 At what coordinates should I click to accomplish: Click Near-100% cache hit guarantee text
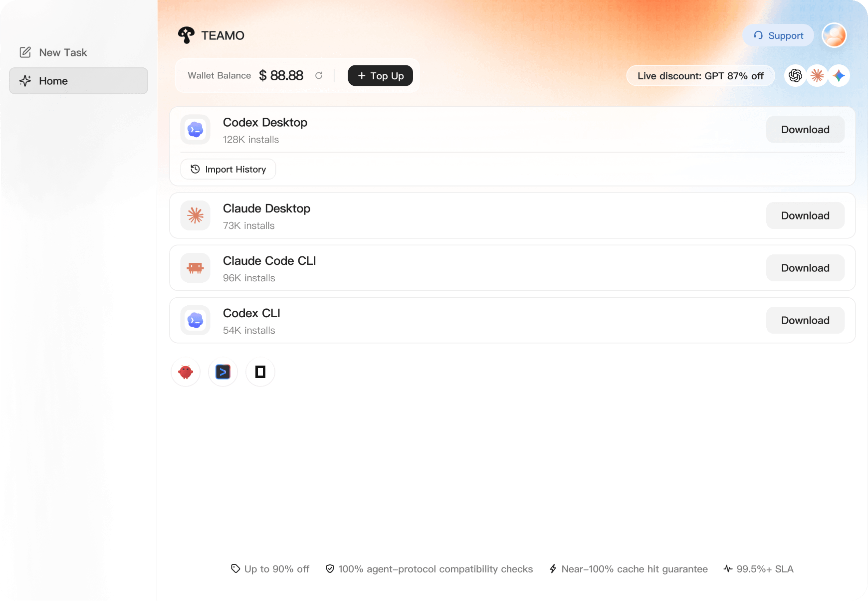(x=635, y=569)
